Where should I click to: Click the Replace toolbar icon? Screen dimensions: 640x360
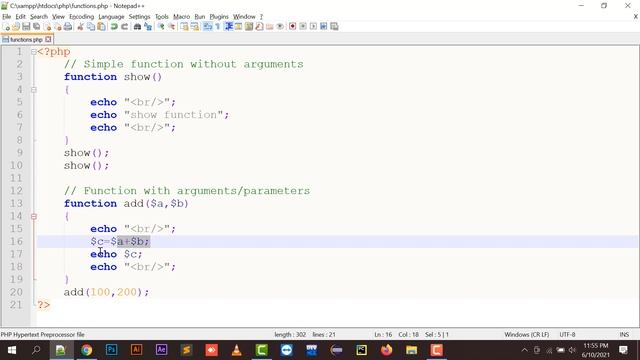point(148,27)
